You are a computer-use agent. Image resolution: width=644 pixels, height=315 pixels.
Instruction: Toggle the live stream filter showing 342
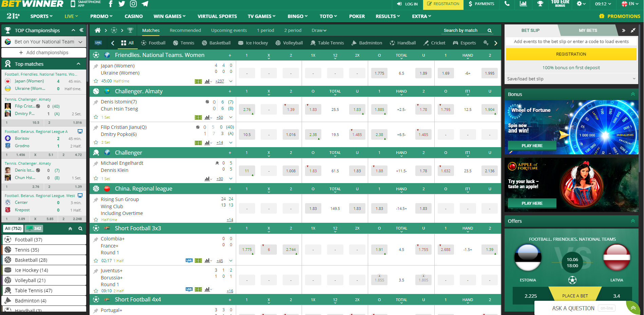click(x=34, y=229)
